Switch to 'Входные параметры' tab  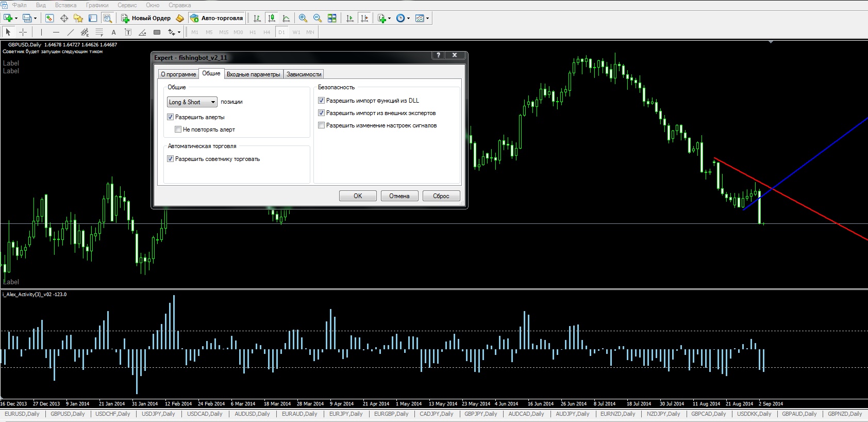pyautogui.click(x=254, y=74)
